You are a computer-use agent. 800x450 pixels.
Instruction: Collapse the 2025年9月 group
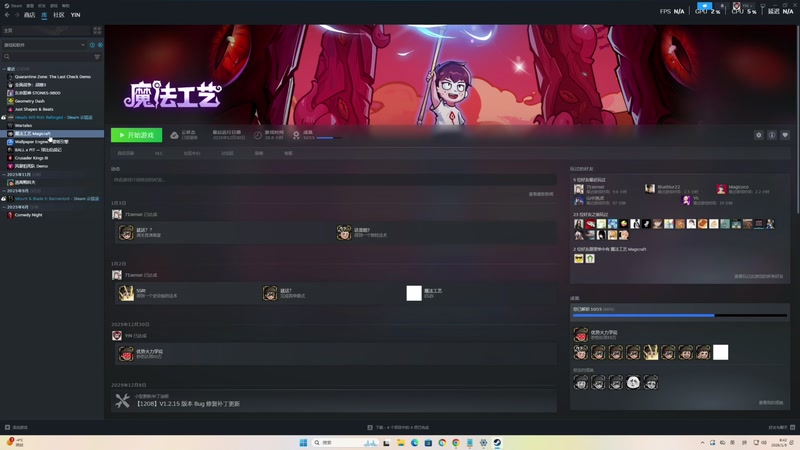point(4,191)
